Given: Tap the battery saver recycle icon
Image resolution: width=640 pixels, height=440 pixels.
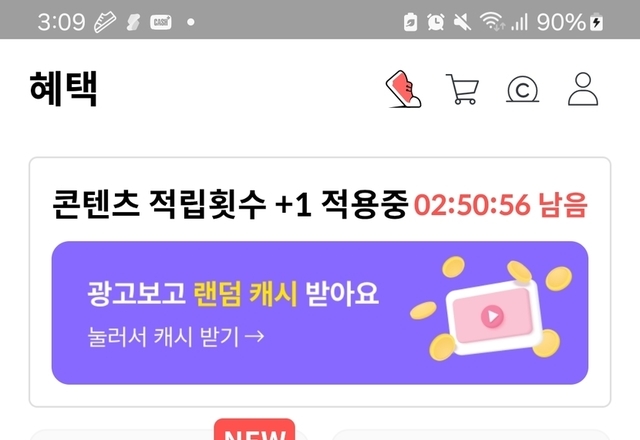Looking at the screenshot, I should 410,22.
